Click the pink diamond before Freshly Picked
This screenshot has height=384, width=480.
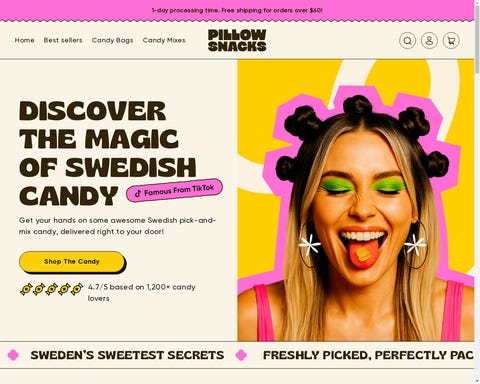tap(241, 355)
